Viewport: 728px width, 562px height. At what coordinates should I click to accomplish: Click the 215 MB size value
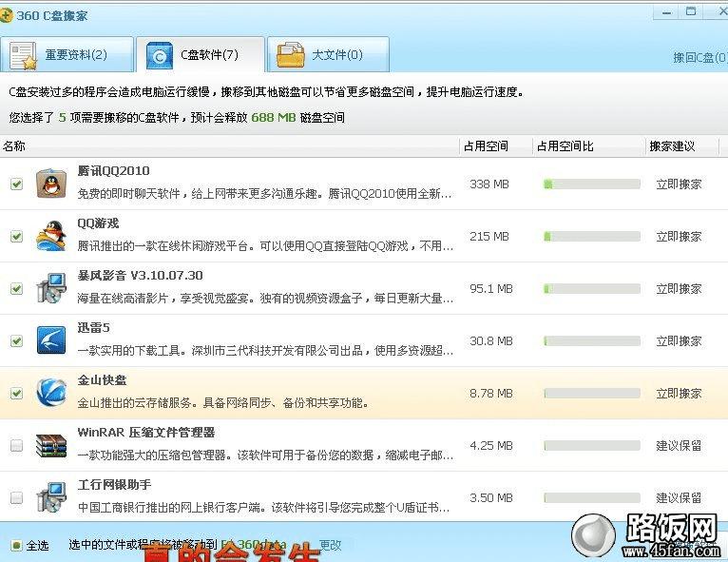point(489,237)
